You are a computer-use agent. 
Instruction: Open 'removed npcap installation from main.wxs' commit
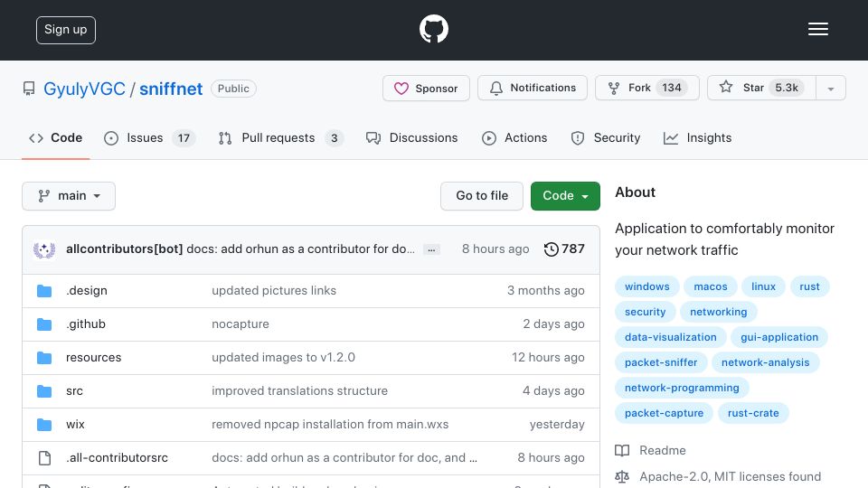pyautogui.click(x=330, y=425)
